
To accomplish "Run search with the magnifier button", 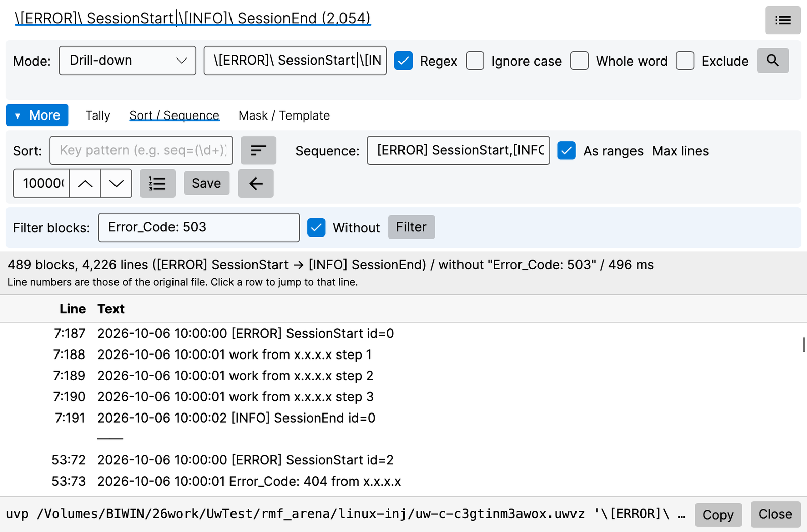I will [x=773, y=61].
